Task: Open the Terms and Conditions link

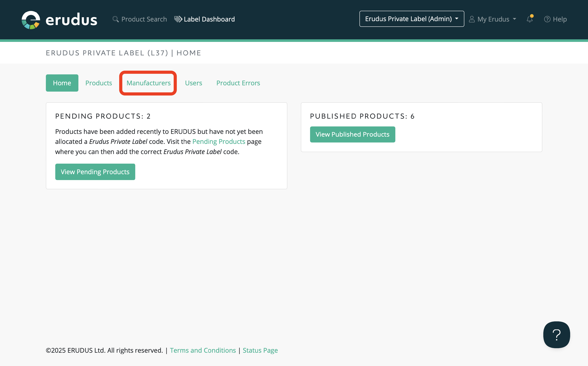Action: pos(203,350)
